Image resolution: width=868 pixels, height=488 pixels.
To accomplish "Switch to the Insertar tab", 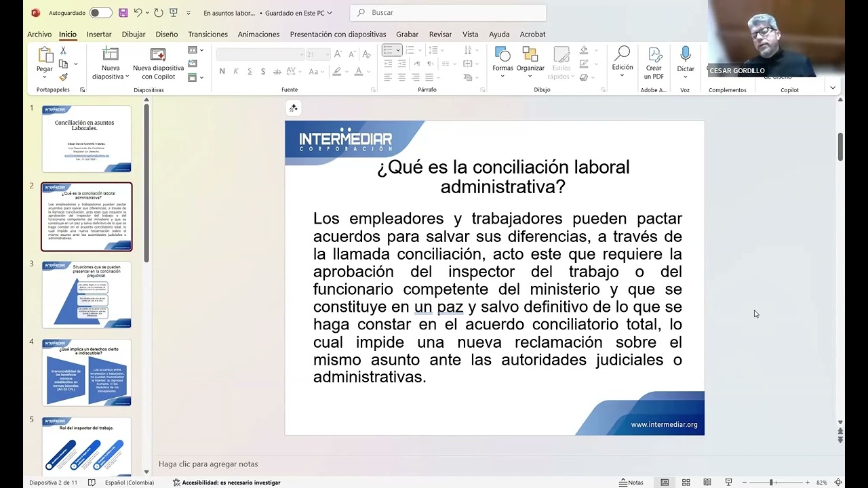I will (99, 34).
